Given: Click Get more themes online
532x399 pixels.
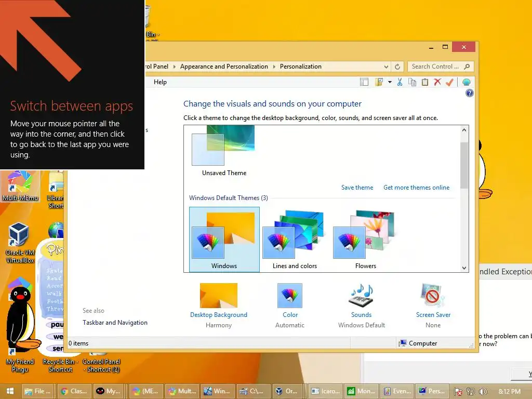Looking at the screenshot, I should click(416, 188).
